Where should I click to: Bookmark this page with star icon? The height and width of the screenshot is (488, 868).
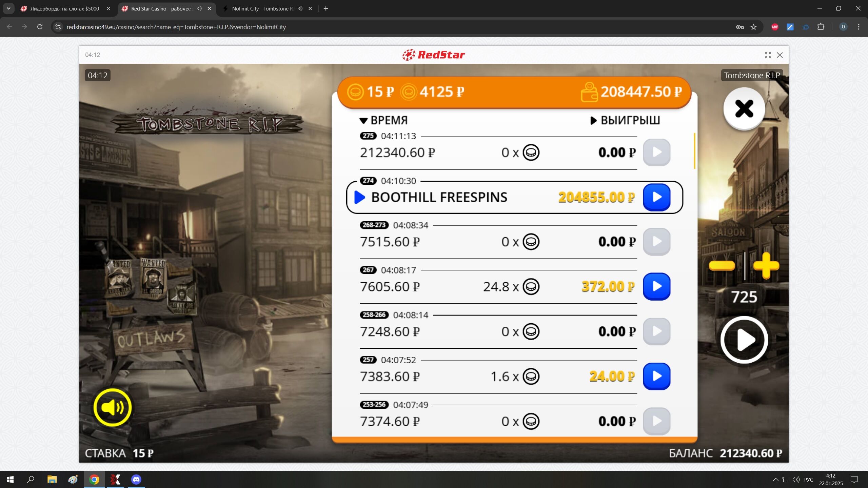[753, 27]
